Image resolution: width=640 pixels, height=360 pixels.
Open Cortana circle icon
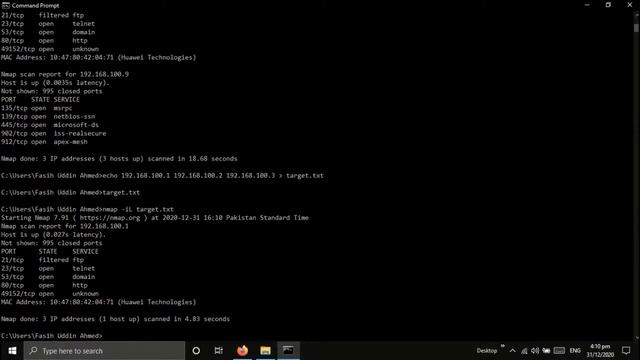tap(196, 351)
